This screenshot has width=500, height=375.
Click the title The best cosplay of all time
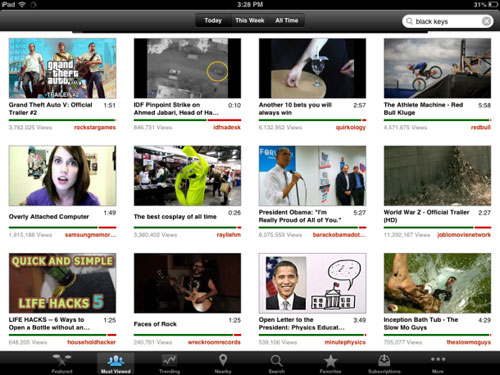coord(175,217)
